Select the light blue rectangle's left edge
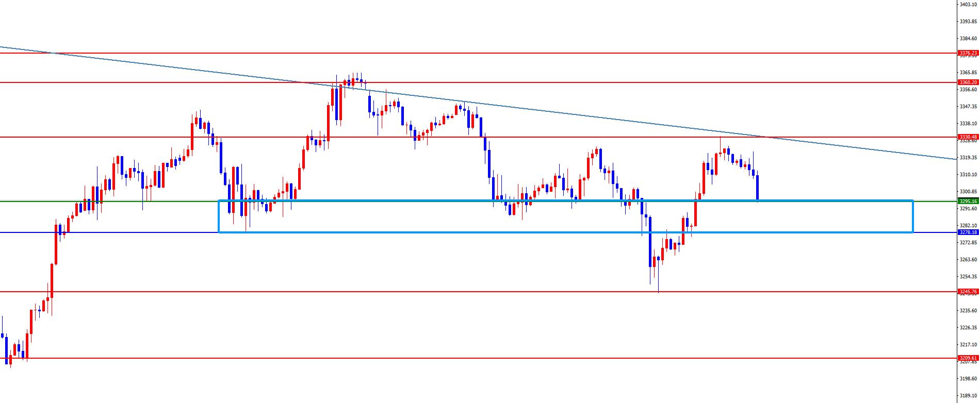Viewport: 980px width, 403px height. (219, 216)
